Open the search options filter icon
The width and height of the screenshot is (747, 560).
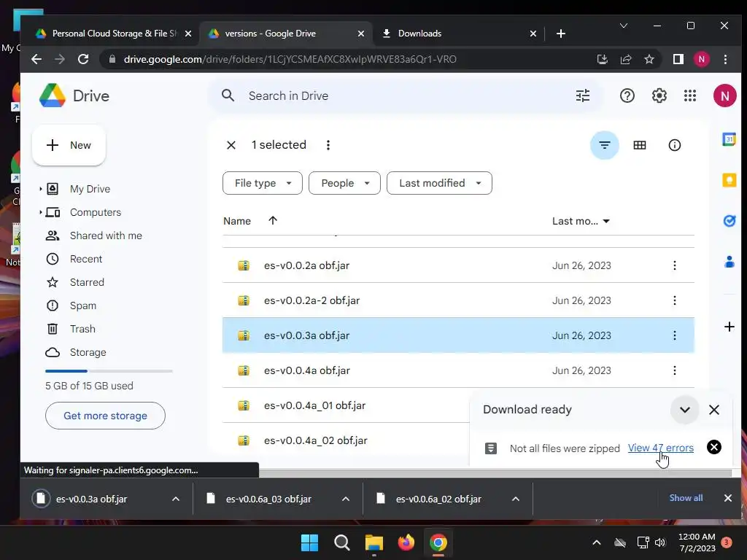[x=583, y=96]
